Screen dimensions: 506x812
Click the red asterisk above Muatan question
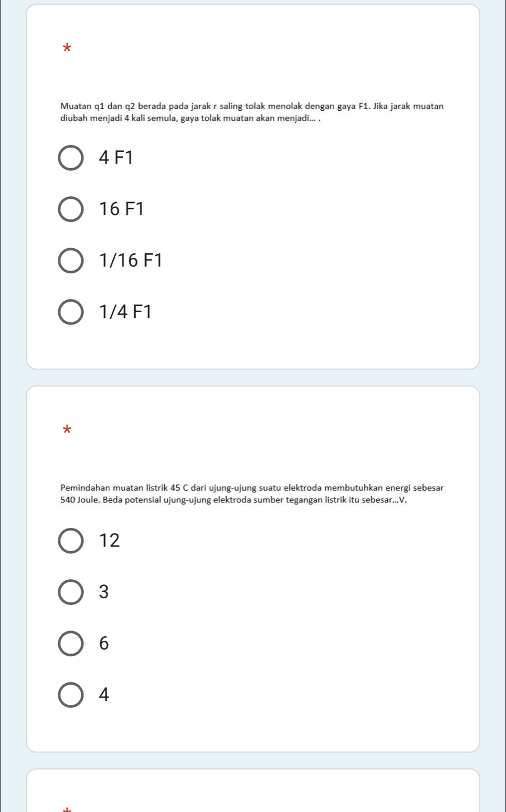(x=67, y=49)
